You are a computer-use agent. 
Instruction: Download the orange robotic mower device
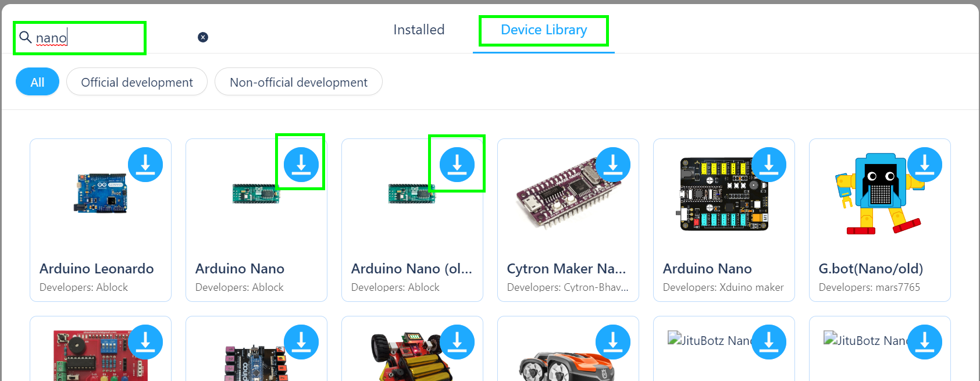pyautogui.click(x=613, y=342)
